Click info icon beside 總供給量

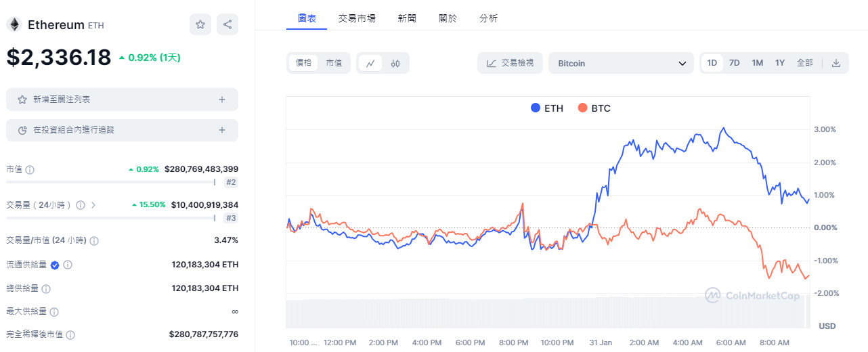[x=46, y=288]
